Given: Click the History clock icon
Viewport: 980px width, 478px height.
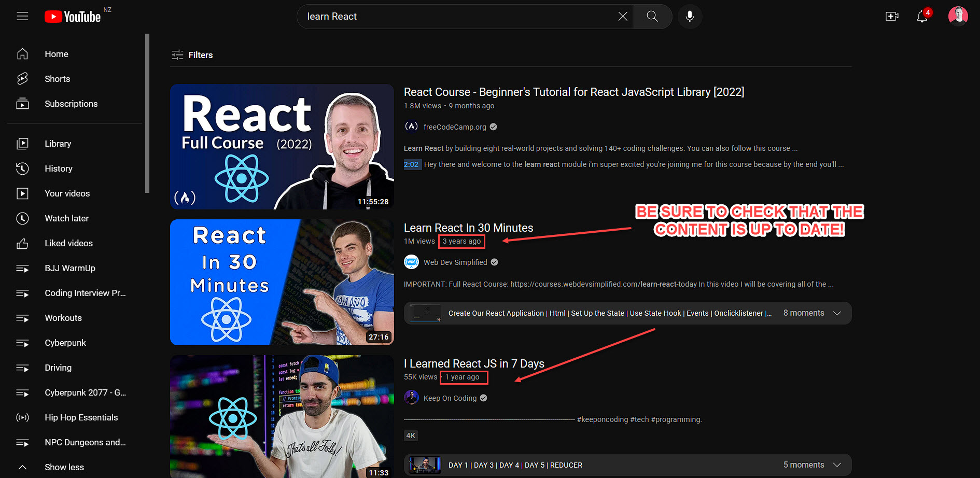Looking at the screenshot, I should click(22, 168).
